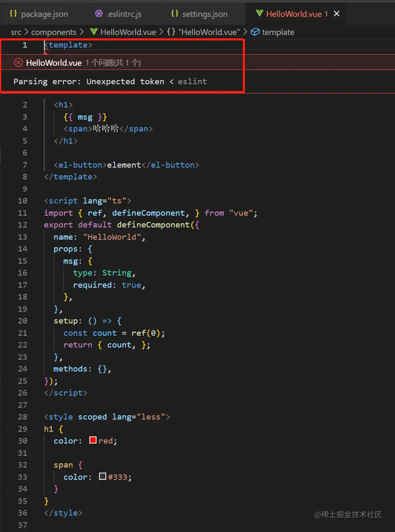Click the 'methods: {},' line

[83, 369]
